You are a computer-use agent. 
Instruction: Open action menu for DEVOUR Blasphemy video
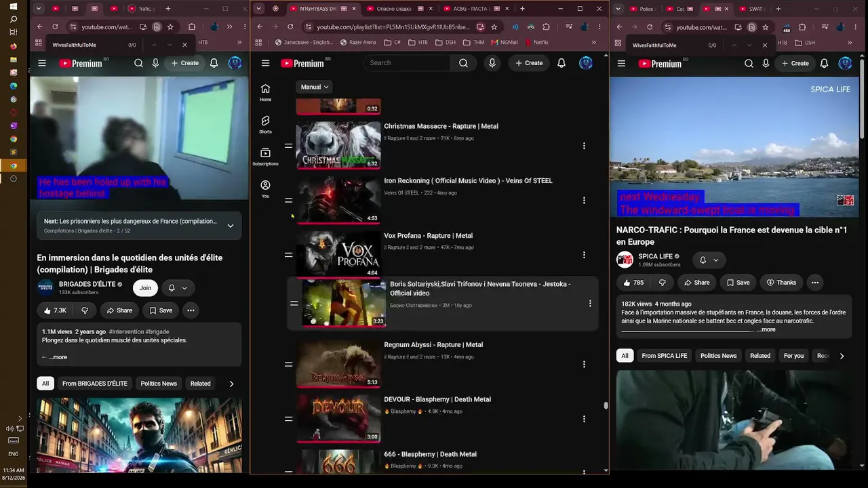click(584, 419)
